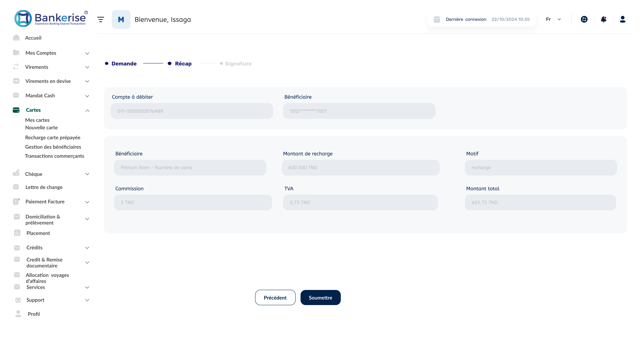Open Mes cartes submenu item
The height and width of the screenshot is (346, 644).
pos(37,120)
